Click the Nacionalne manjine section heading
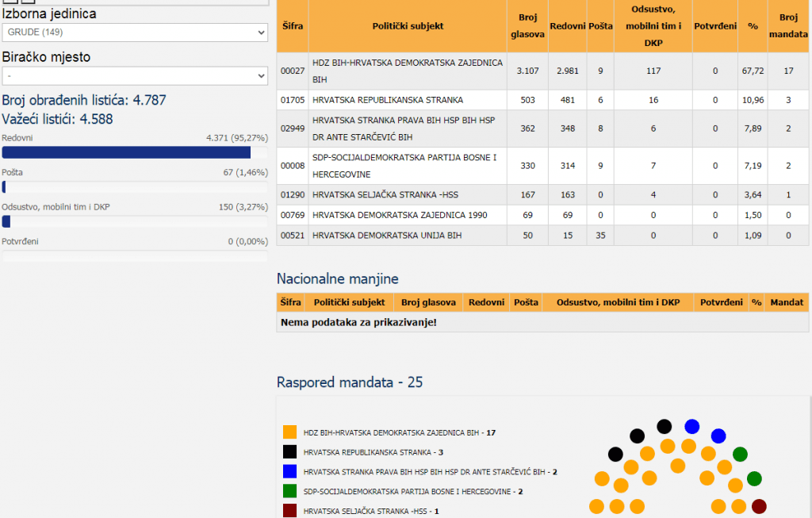Screen dimensions: 812x518 (x=337, y=278)
